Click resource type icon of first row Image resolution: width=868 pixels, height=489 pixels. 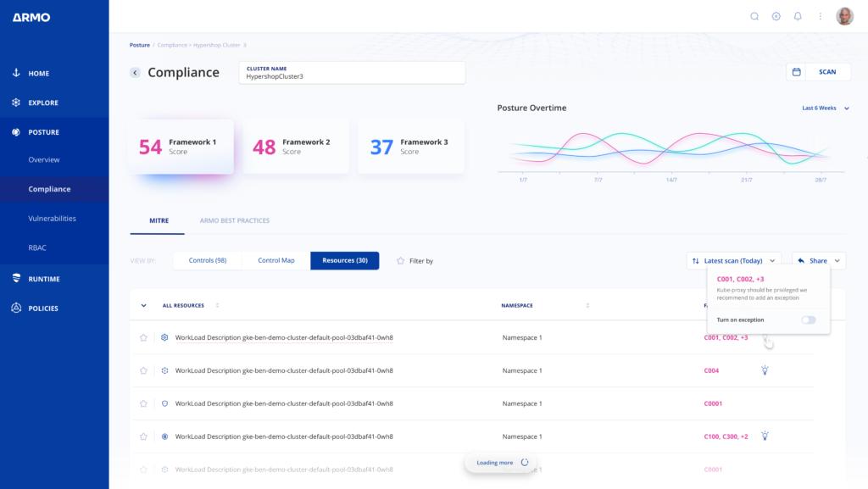pyautogui.click(x=164, y=337)
